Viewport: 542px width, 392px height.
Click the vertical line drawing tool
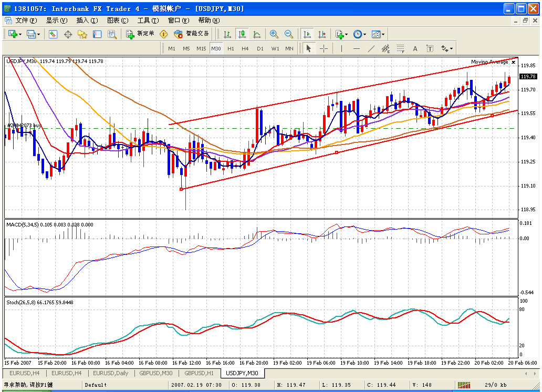tap(341, 48)
